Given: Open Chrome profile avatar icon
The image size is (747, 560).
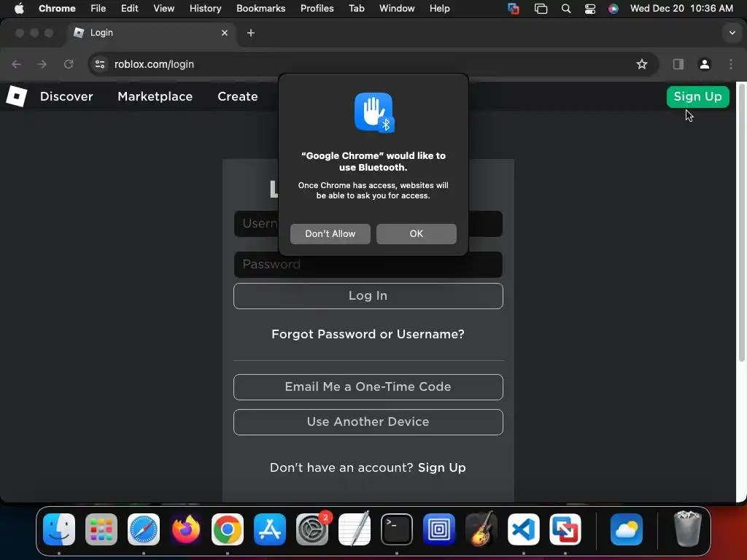Looking at the screenshot, I should click(704, 64).
